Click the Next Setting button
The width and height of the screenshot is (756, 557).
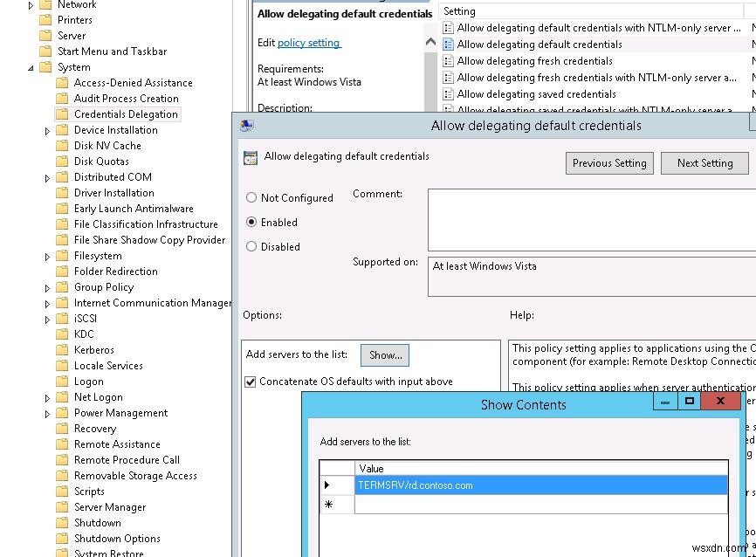point(704,162)
